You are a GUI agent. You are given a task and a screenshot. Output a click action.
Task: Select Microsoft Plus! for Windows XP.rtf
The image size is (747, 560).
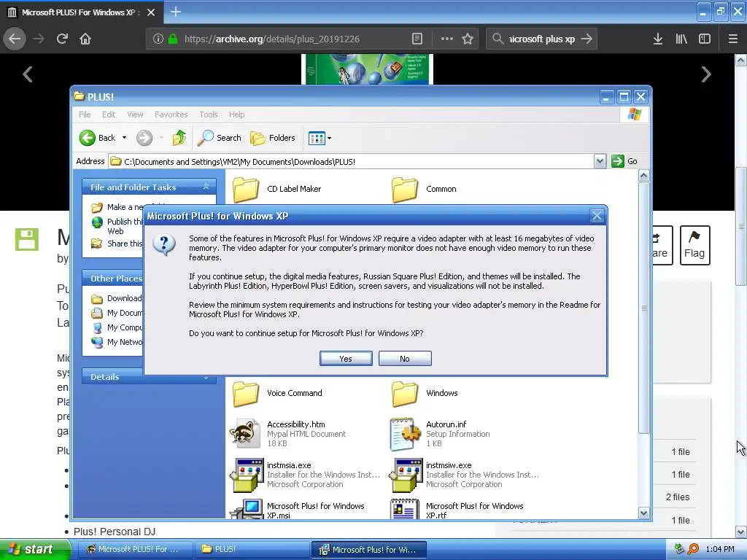[x=457, y=510]
